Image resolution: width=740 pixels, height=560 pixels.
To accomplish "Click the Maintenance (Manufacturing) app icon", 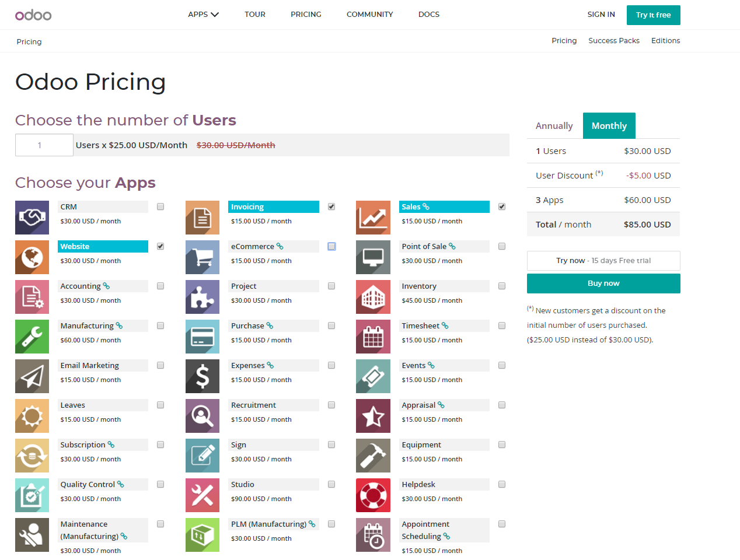I will click(32, 535).
